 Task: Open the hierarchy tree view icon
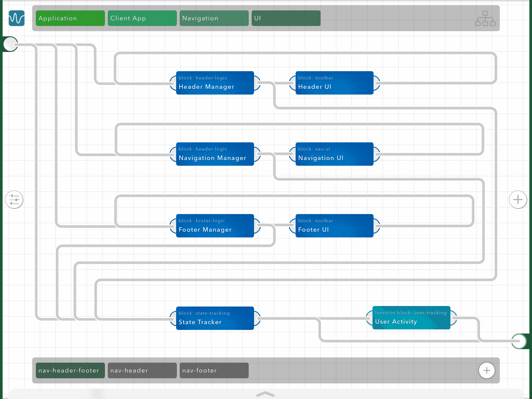485,18
